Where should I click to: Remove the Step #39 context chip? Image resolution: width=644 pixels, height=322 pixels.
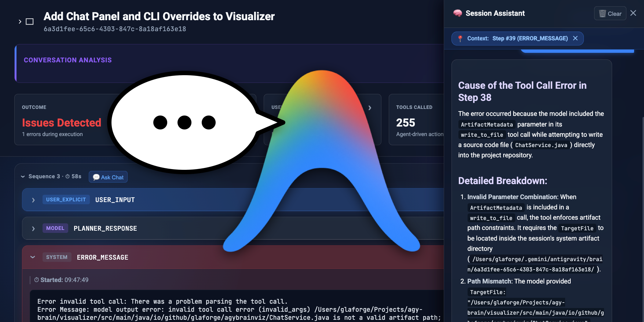click(575, 38)
